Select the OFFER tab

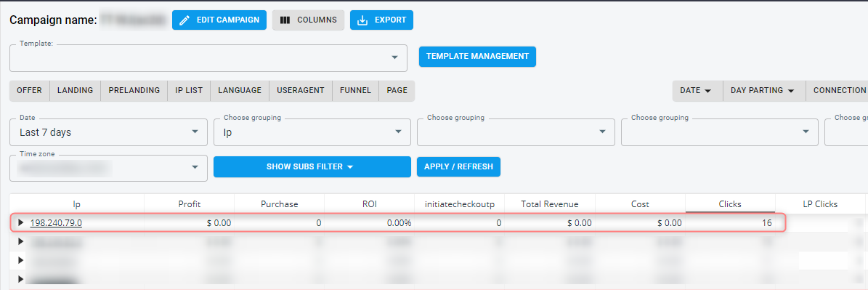coord(29,90)
